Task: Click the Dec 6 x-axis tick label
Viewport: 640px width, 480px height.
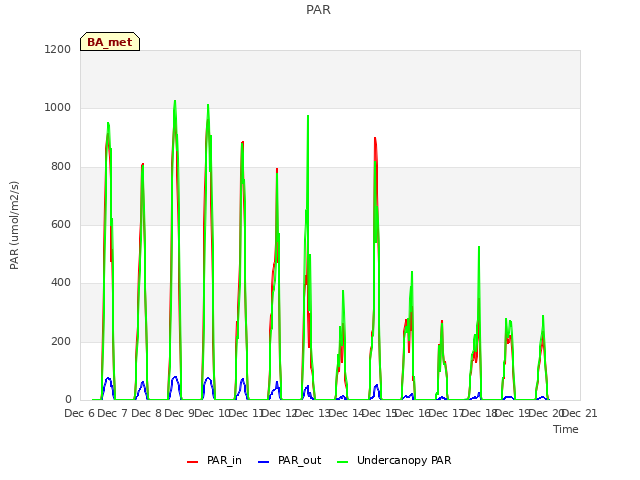Action: click(x=80, y=413)
